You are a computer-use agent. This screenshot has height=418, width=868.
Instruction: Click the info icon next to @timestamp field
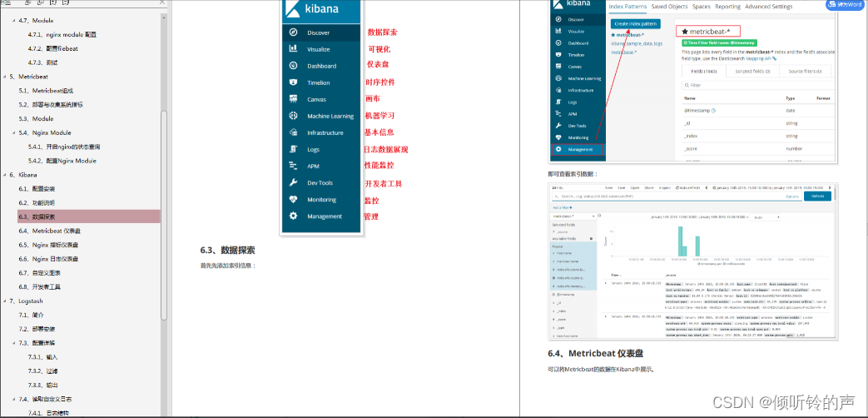click(x=713, y=111)
